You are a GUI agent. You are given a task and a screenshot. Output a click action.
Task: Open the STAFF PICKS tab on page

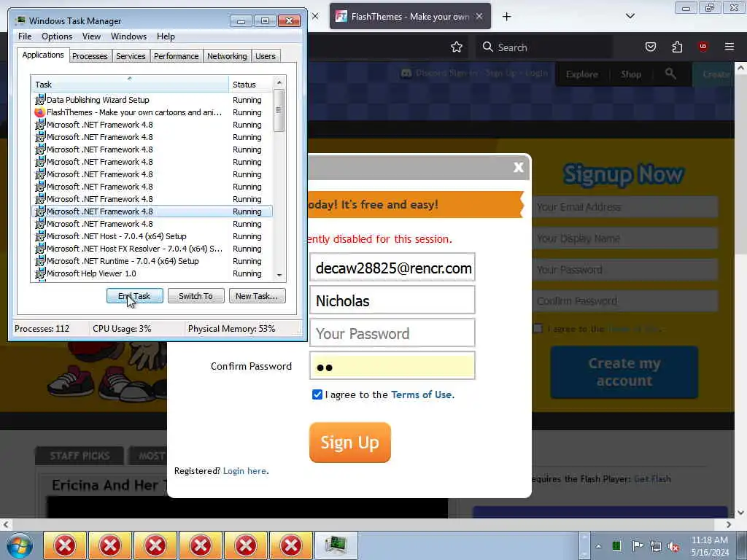tap(80, 456)
